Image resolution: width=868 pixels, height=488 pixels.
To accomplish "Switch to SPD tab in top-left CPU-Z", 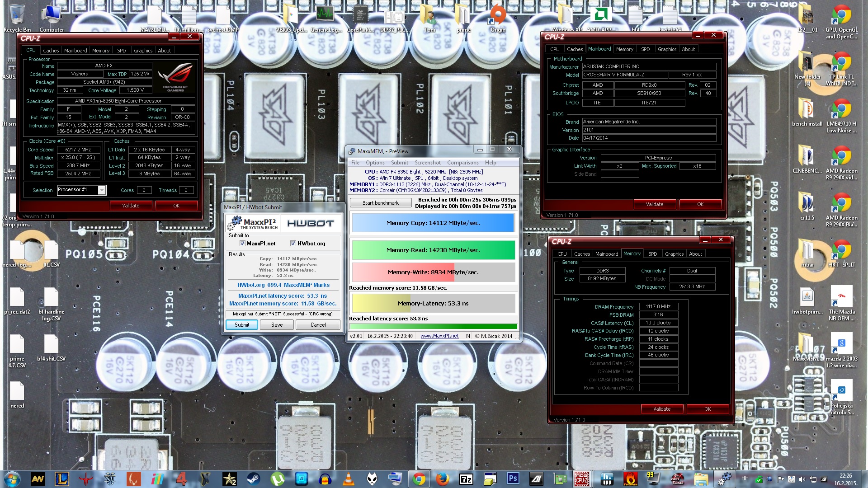I will click(122, 51).
